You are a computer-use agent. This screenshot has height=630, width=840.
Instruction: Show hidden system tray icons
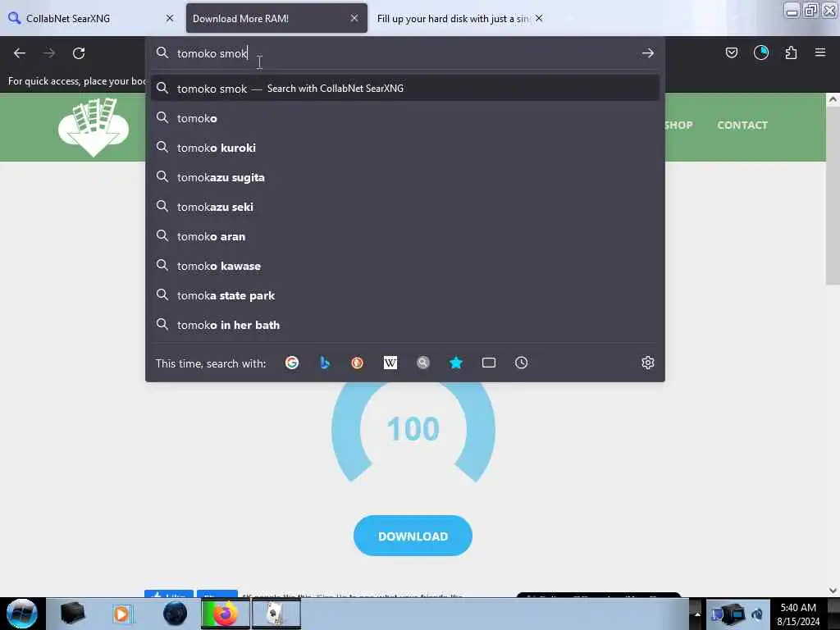pos(697,614)
